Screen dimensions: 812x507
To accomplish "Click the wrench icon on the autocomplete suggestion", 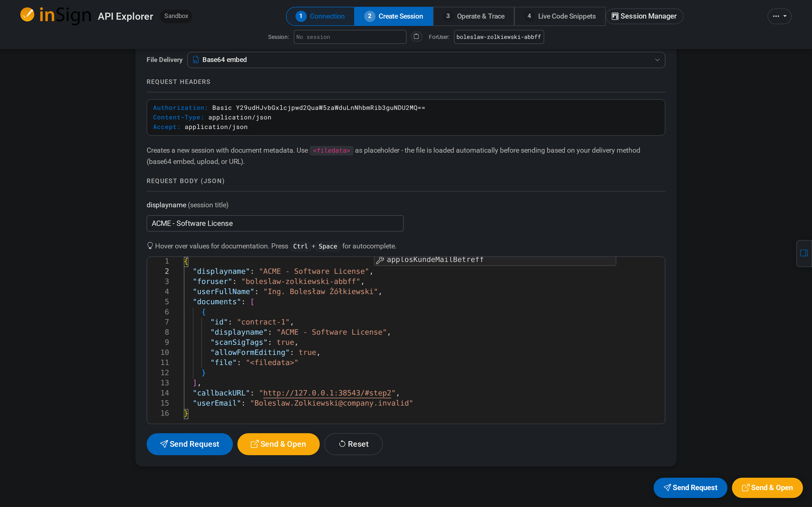I will 380,259.
